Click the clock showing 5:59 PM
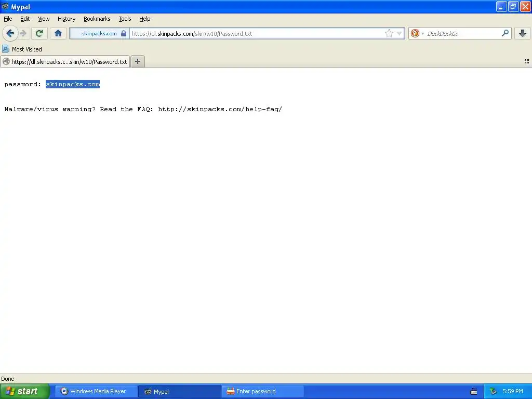Viewport: 532px width, 399px height. pyautogui.click(x=513, y=391)
